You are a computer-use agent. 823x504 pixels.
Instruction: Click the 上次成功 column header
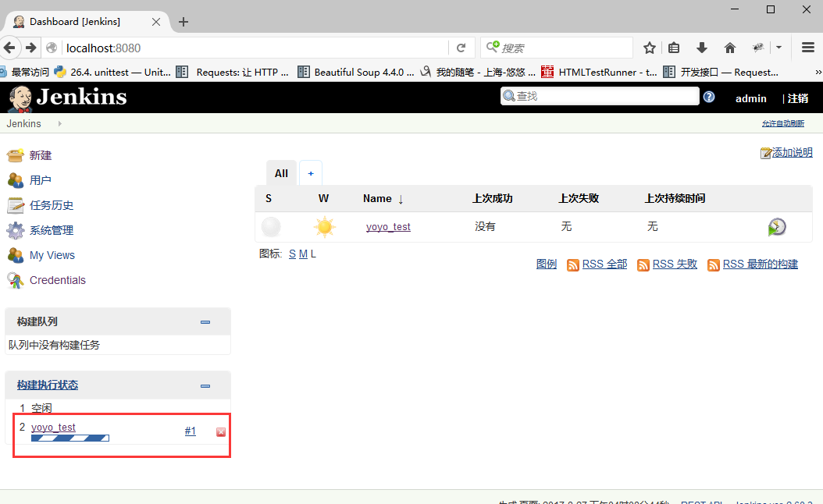click(492, 199)
